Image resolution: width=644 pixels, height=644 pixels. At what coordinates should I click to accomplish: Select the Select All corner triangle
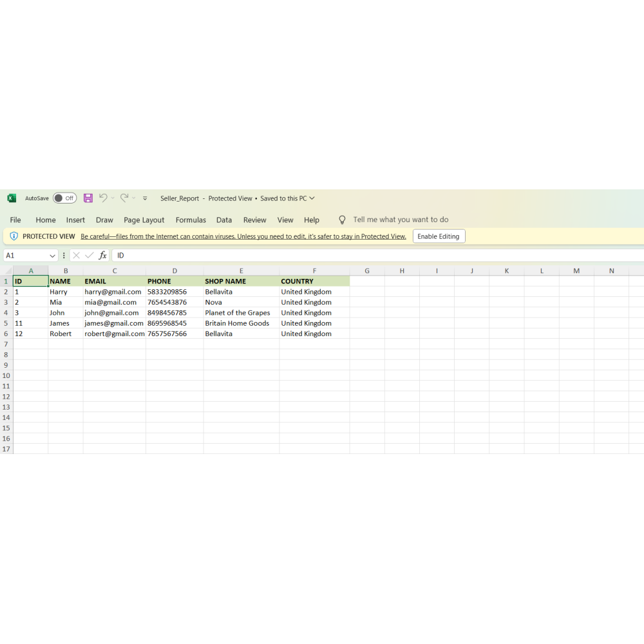tap(8, 271)
